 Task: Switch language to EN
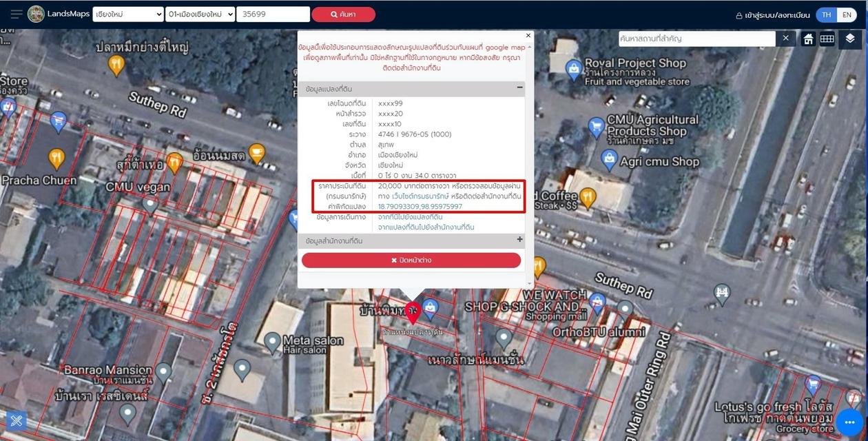(847, 14)
